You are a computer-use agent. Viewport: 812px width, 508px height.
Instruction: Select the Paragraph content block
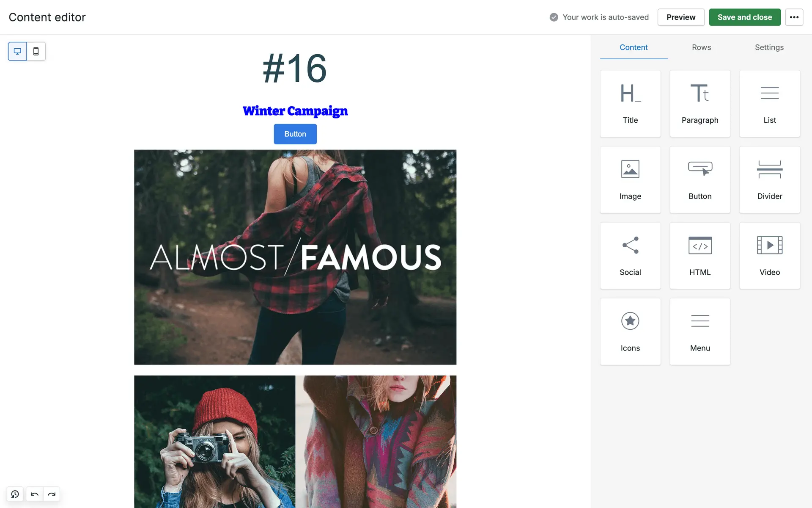700,104
